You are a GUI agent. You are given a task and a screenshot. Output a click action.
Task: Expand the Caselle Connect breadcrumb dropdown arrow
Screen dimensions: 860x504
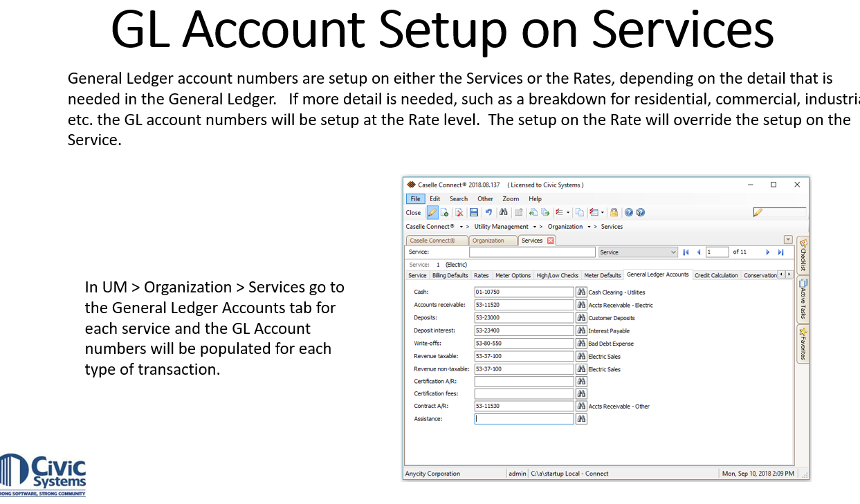pos(461,227)
